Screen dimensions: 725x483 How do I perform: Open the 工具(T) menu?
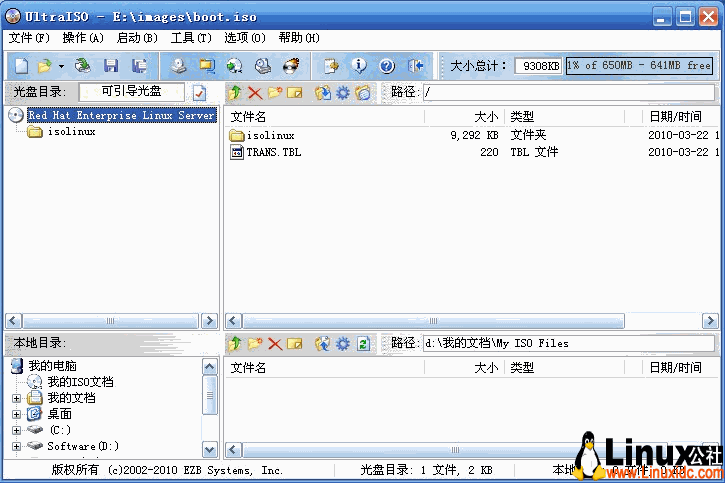[191, 38]
